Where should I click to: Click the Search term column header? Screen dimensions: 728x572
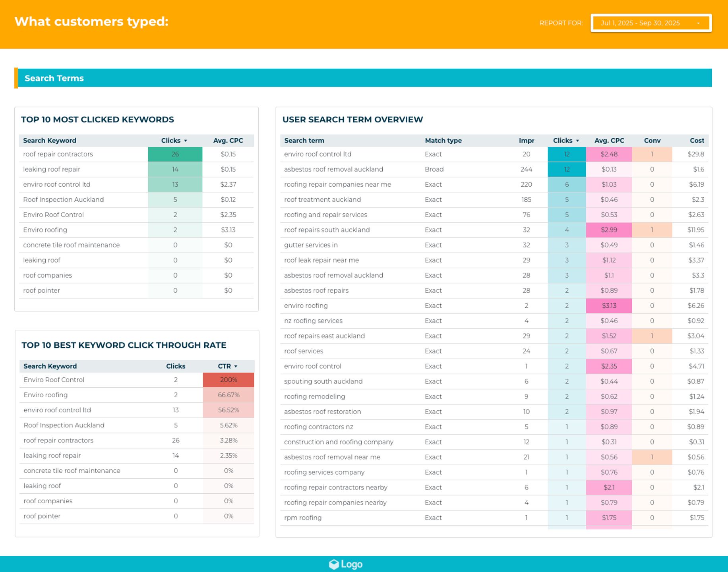(304, 141)
